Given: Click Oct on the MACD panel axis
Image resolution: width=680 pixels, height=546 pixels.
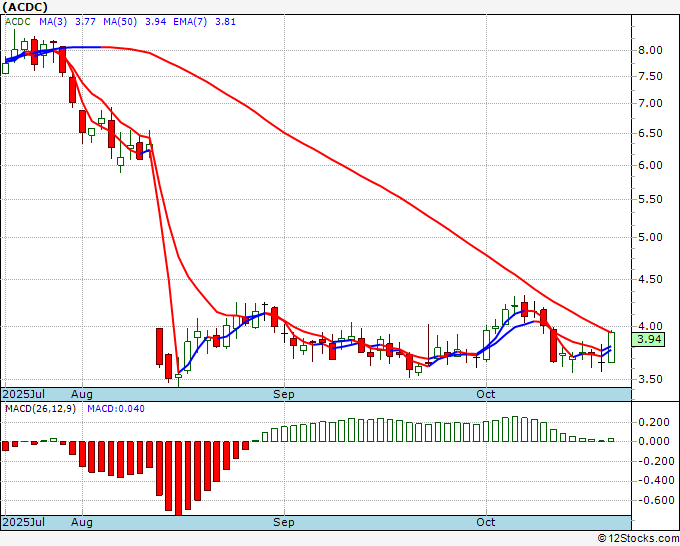Looking at the screenshot, I should point(486,522).
